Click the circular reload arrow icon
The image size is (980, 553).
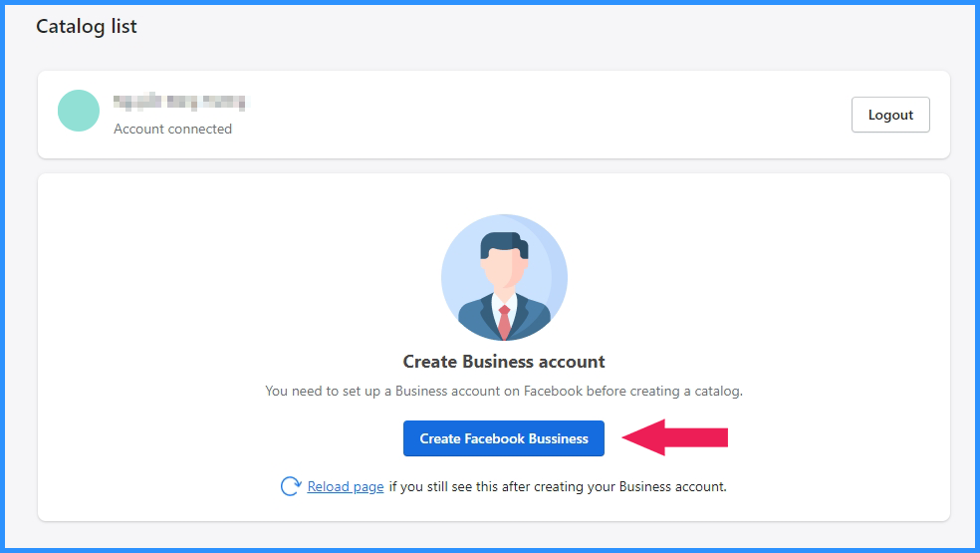291,486
